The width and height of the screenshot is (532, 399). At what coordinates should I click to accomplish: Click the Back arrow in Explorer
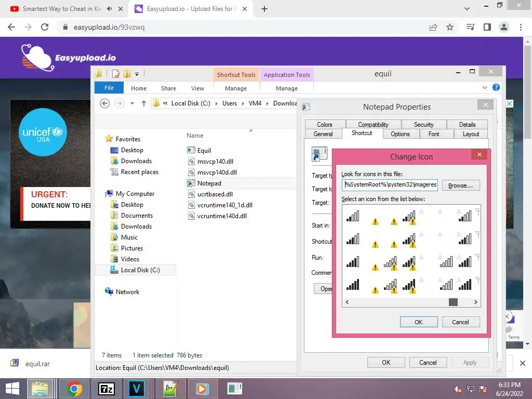tap(105, 103)
